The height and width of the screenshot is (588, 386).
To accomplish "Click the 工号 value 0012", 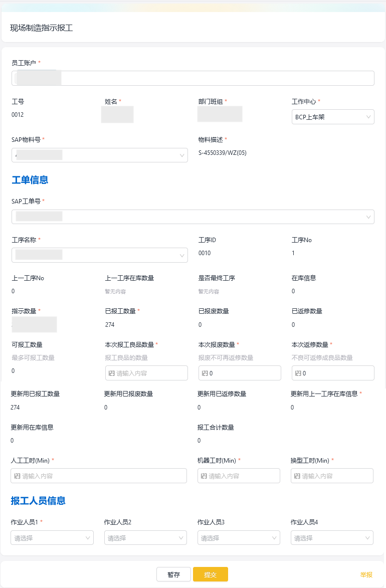I will tap(18, 115).
